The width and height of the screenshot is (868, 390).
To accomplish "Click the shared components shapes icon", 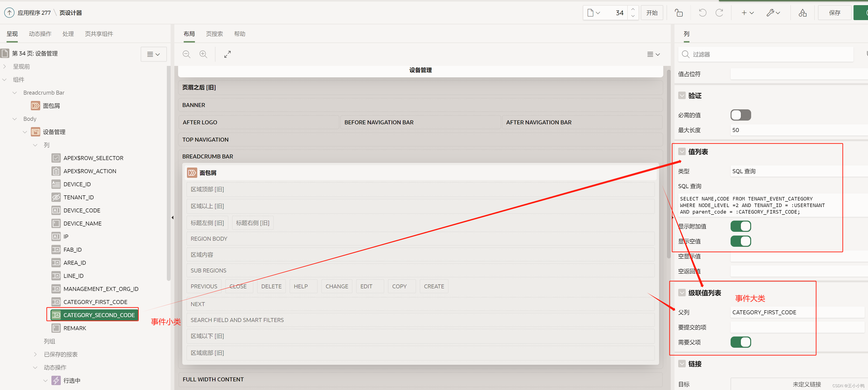I will (x=802, y=13).
